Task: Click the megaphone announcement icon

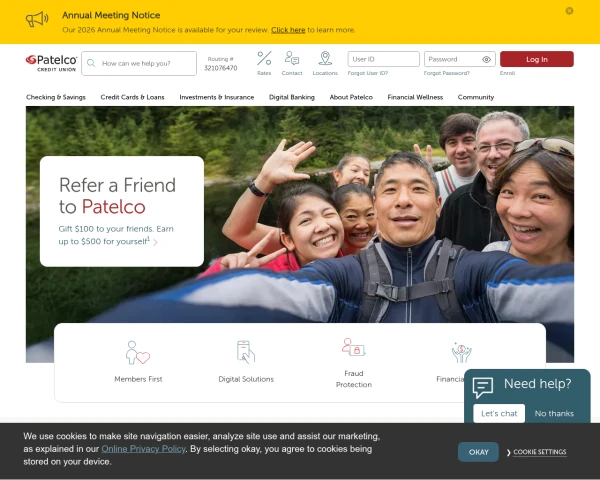Action: [x=37, y=19]
